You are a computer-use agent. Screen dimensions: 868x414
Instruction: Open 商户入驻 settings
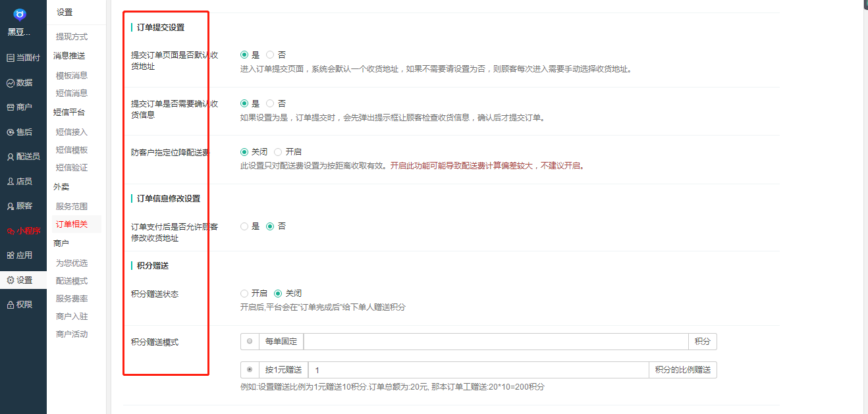[x=72, y=317]
